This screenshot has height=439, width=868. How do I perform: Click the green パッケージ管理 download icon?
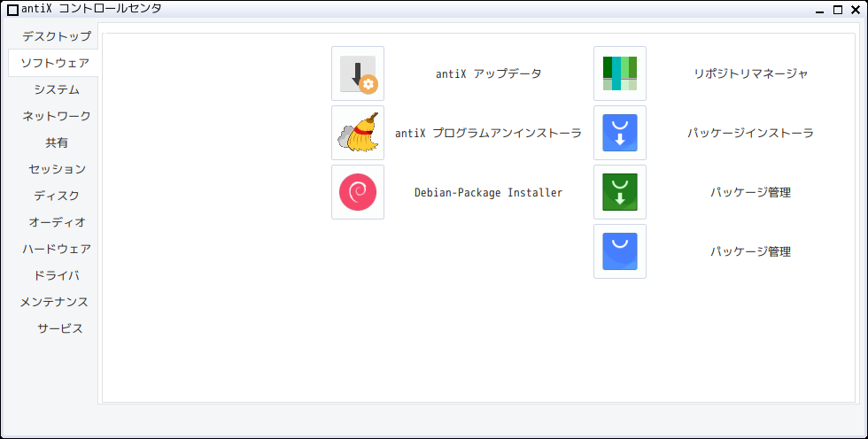pyautogui.click(x=620, y=192)
